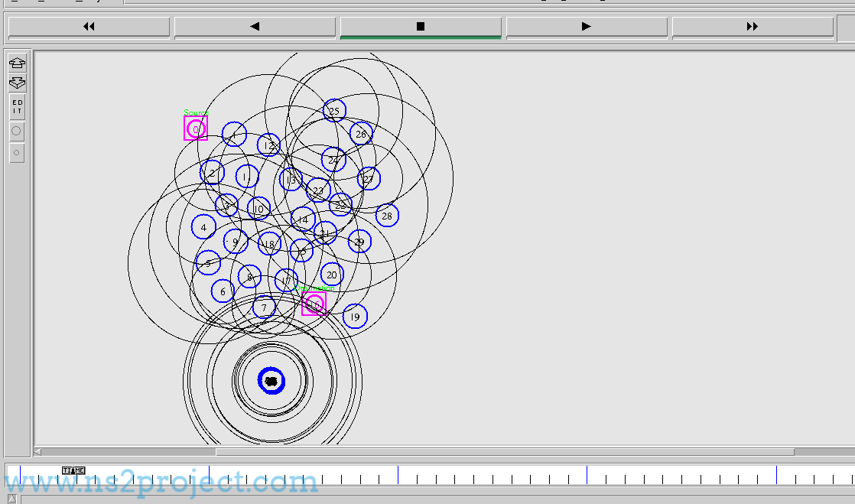Click the horizontal scrollbar left arrow

click(x=37, y=452)
